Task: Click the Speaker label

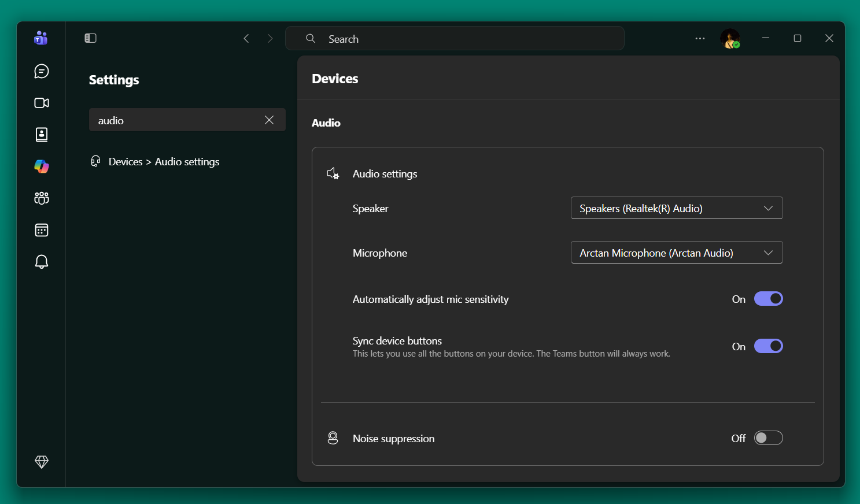Action: click(x=371, y=209)
